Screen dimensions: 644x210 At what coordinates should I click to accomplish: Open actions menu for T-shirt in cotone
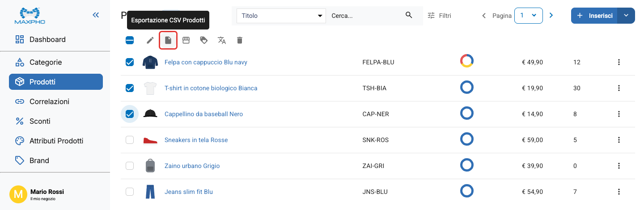coord(619,88)
